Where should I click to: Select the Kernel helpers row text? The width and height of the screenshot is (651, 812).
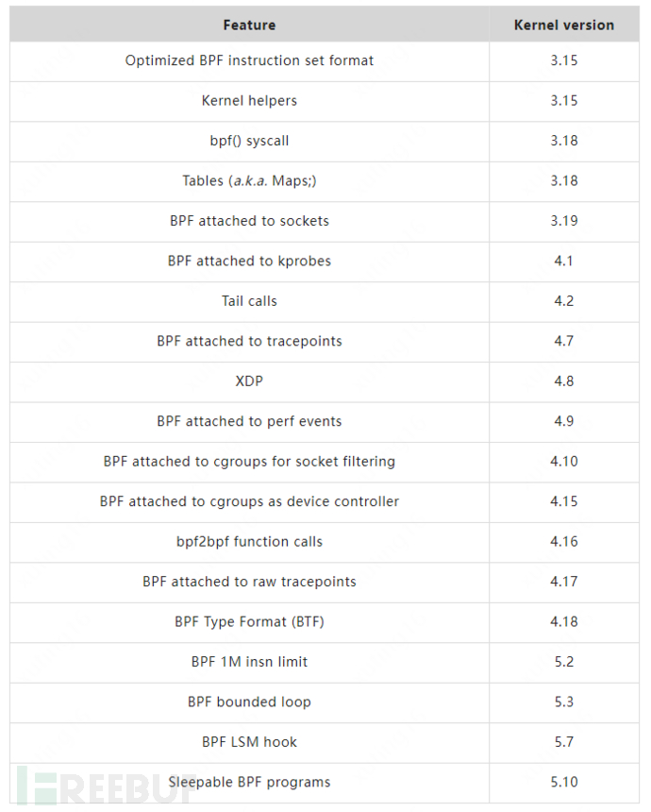249,100
